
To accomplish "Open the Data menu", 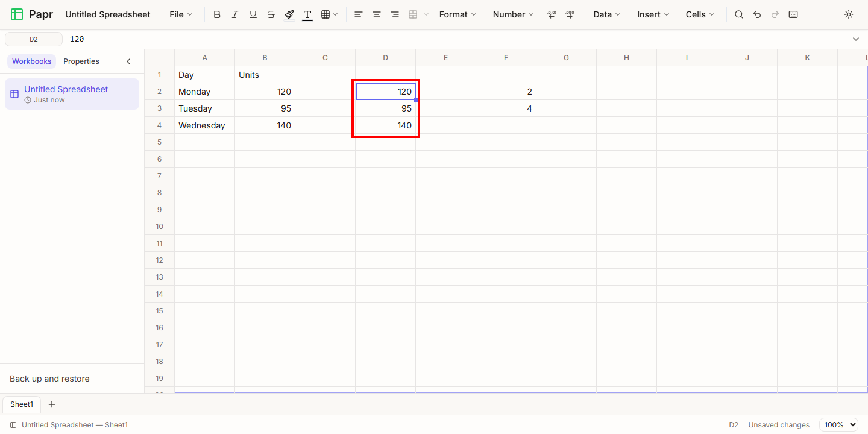I will coord(607,14).
